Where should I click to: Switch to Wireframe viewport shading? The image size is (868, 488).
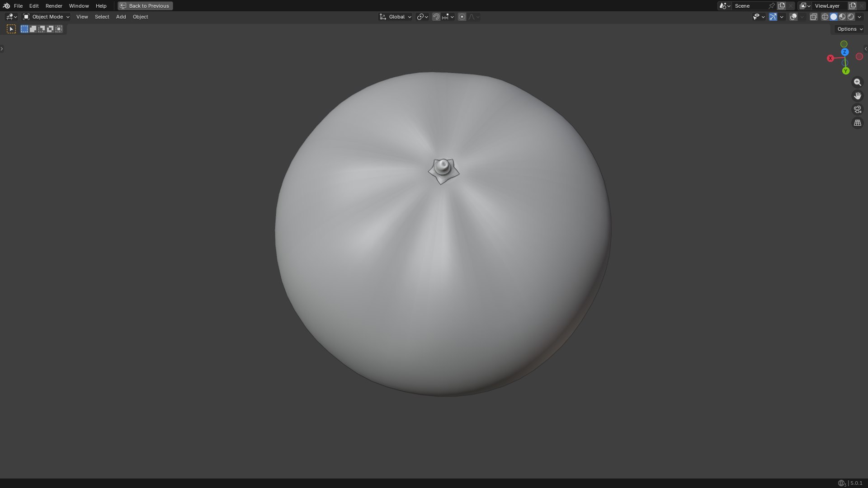click(x=825, y=17)
